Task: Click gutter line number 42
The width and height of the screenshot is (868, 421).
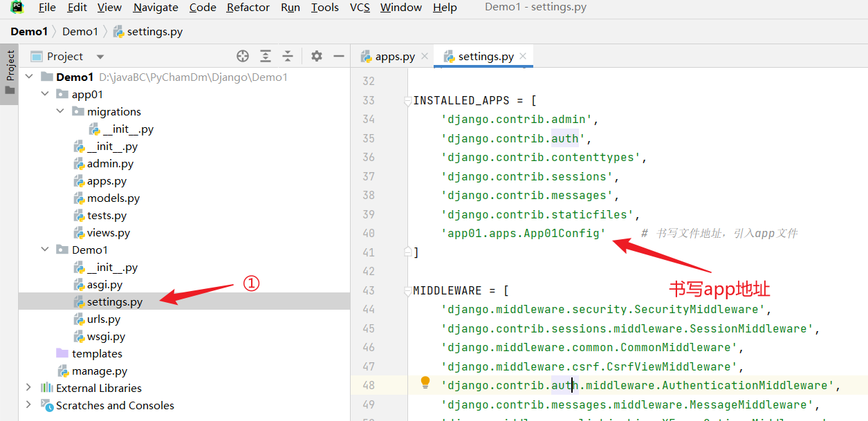Action: click(x=368, y=271)
